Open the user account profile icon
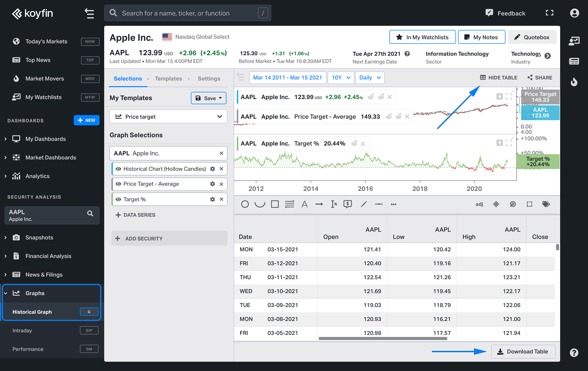 (x=574, y=13)
